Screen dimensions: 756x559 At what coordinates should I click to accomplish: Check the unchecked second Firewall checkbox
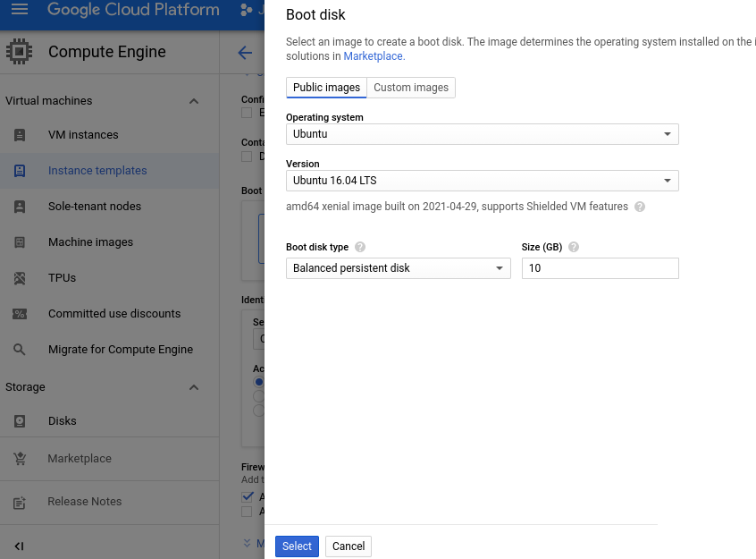pos(247,512)
